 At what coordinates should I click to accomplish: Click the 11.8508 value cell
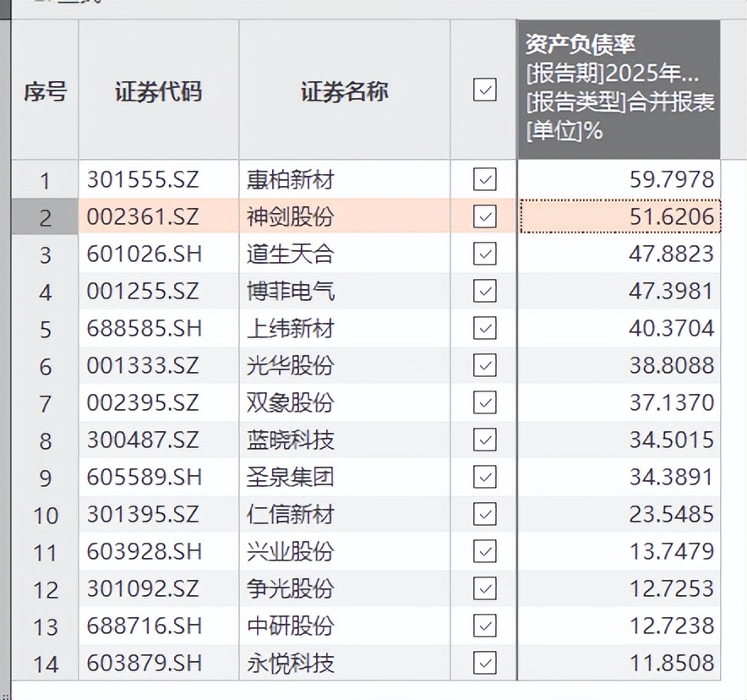point(619,663)
